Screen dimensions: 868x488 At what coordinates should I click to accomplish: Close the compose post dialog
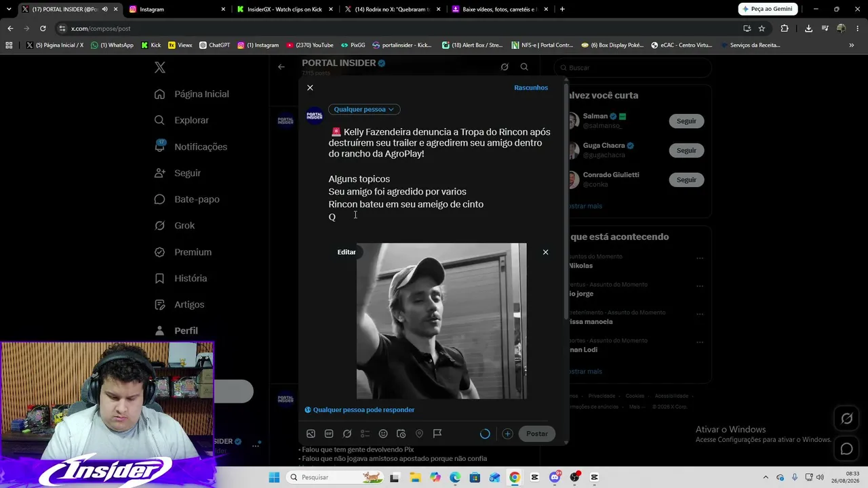point(310,87)
